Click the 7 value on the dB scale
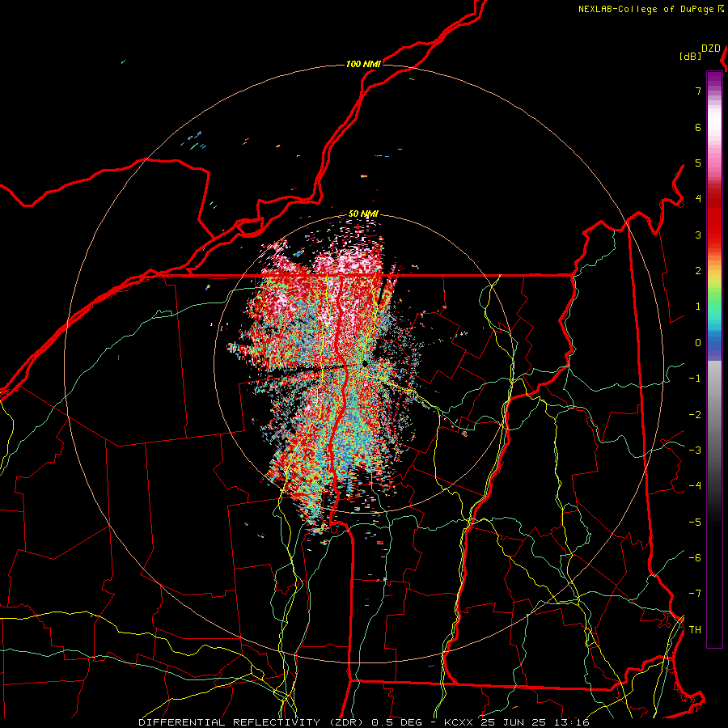 (698, 91)
